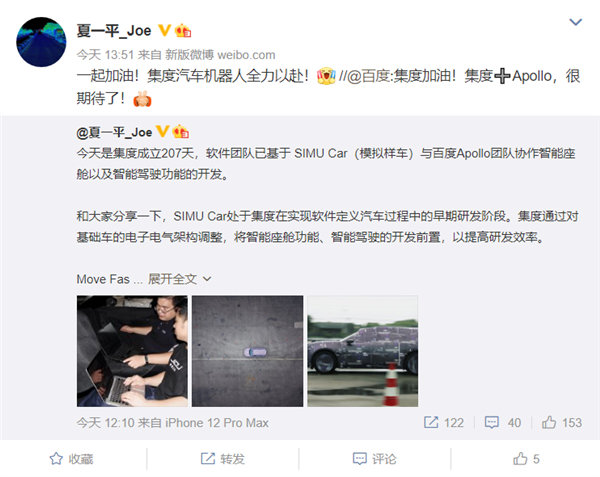The height and width of the screenshot is (477, 600).
Task: Open the @夏一平_Joe mention in quoted post
Action: [114, 132]
